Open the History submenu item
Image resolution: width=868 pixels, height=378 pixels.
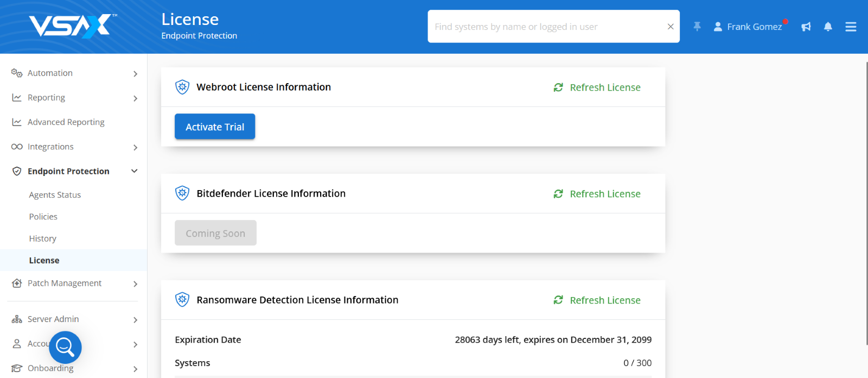[x=43, y=238]
